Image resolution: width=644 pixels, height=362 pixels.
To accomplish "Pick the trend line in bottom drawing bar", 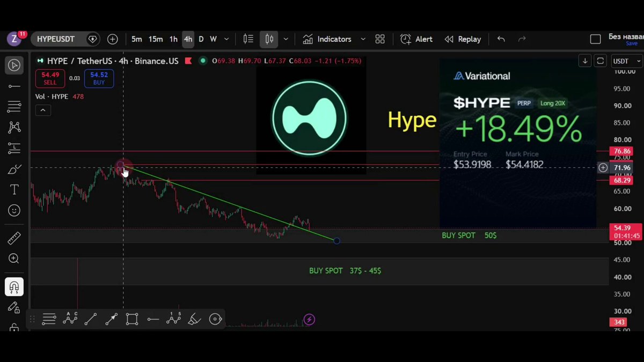I will (91, 320).
